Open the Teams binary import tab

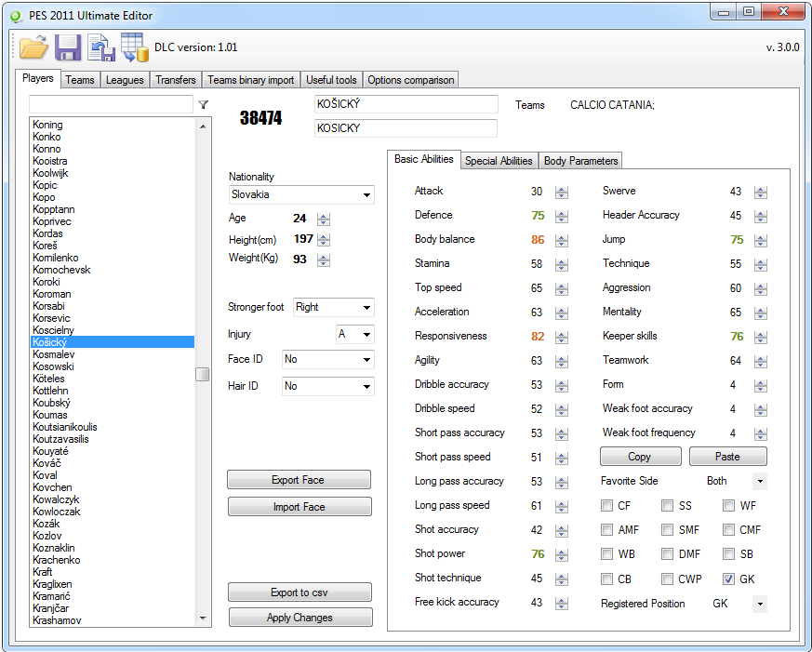[250, 80]
